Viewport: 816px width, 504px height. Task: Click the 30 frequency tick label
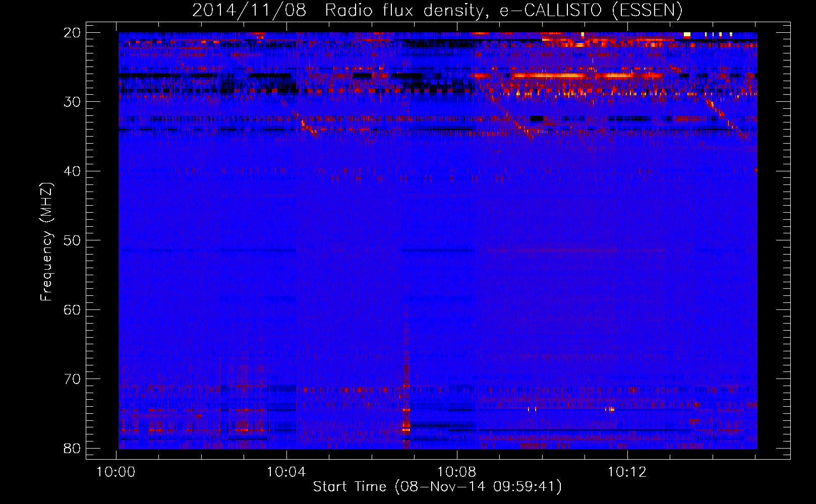coord(72,102)
